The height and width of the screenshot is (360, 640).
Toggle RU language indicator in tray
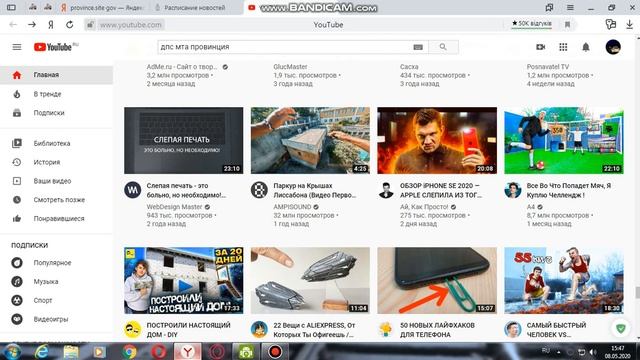pos(546,351)
